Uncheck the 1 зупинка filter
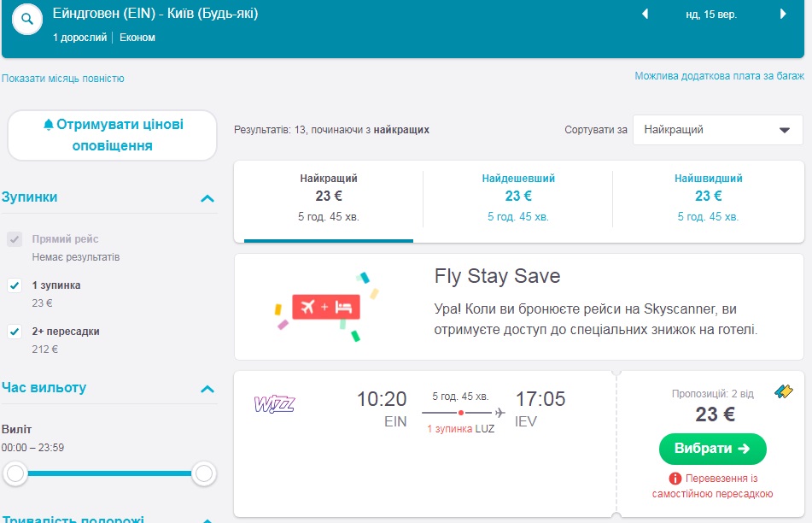This screenshot has width=812, height=523. 15,285
